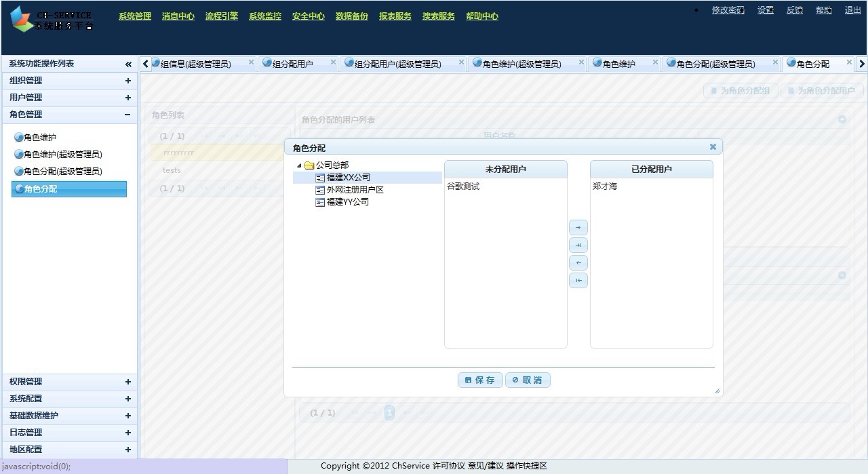Move all users to assigned list arrow
This screenshot has width=868, height=474.
coord(578,245)
